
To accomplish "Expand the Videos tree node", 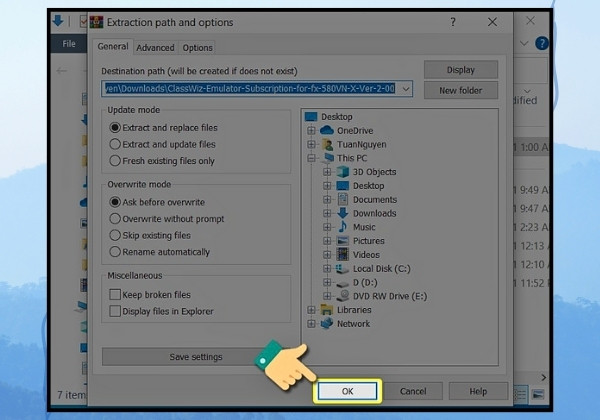I will (327, 254).
